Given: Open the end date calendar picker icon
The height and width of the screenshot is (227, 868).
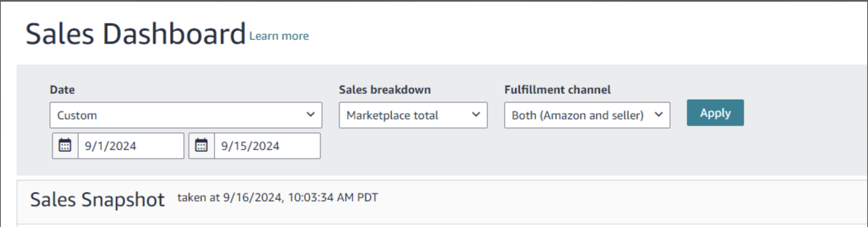Looking at the screenshot, I should tap(201, 146).
